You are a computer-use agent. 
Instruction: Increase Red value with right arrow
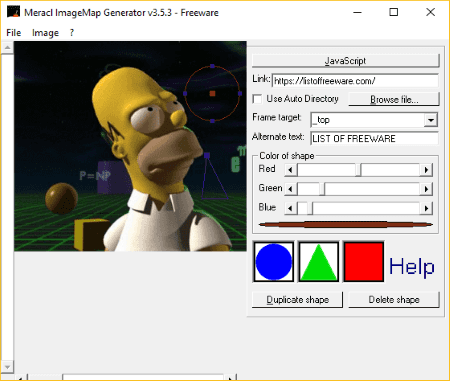pos(426,170)
